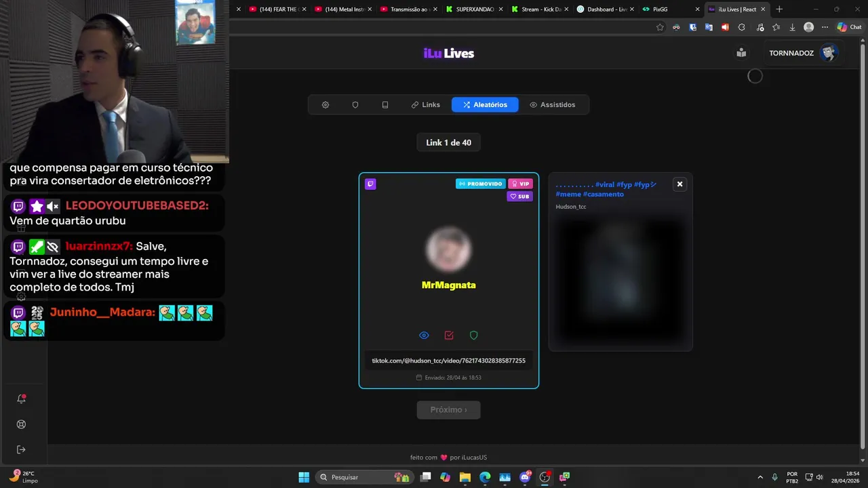Click the Superman avatar picture on the webcam overlay
The height and width of the screenshot is (488, 868).
(x=195, y=22)
